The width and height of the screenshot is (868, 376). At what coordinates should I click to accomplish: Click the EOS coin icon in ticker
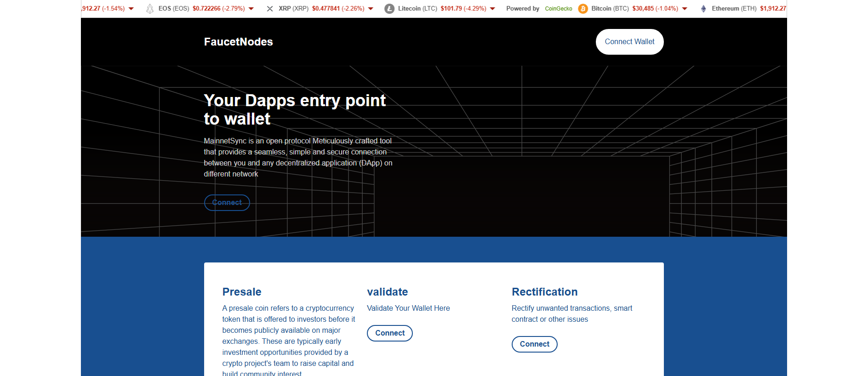pyautogui.click(x=150, y=9)
